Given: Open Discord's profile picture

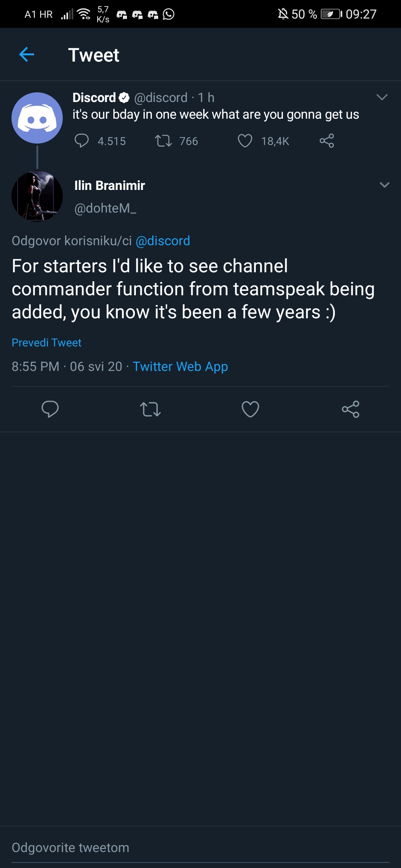Looking at the screenshot, I should pyautogui.click(x=37, y=118).
